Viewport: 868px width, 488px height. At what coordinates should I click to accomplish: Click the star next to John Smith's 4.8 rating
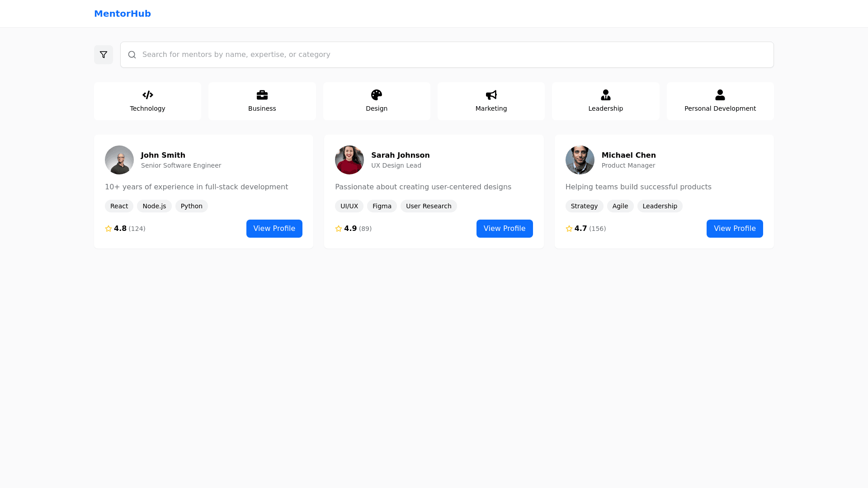pyautogui.click(x=108, y=229)
